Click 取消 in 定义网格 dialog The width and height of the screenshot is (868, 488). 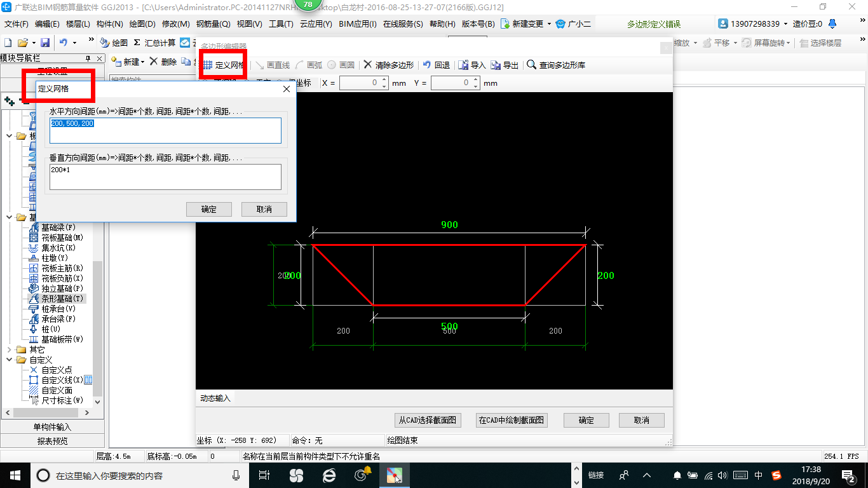click(264, 209)
